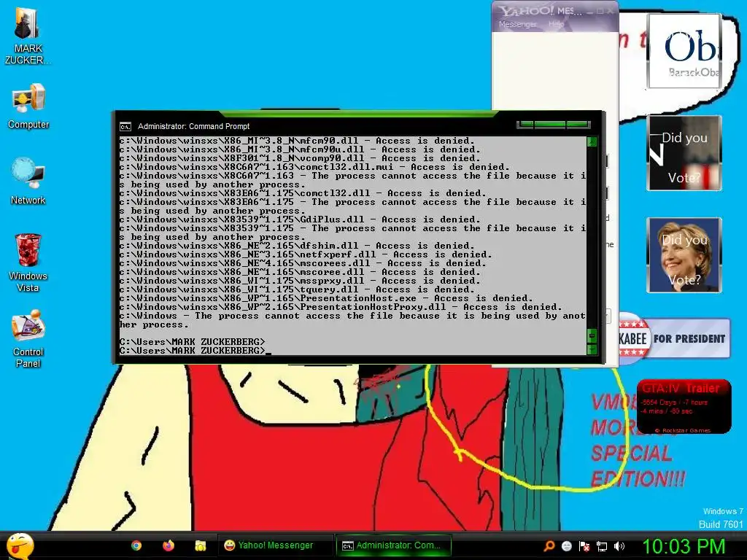The width and height of the screenshot is (747, 560).
Task: Close the Yahoo! Messenger window
Action: coord(611,11)
